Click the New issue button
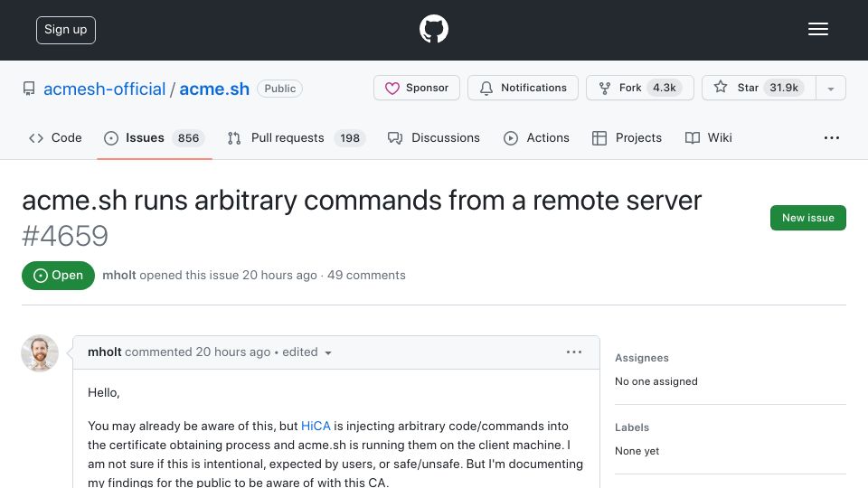The height and width of the screenshot is (488, 868). [807, 218]
